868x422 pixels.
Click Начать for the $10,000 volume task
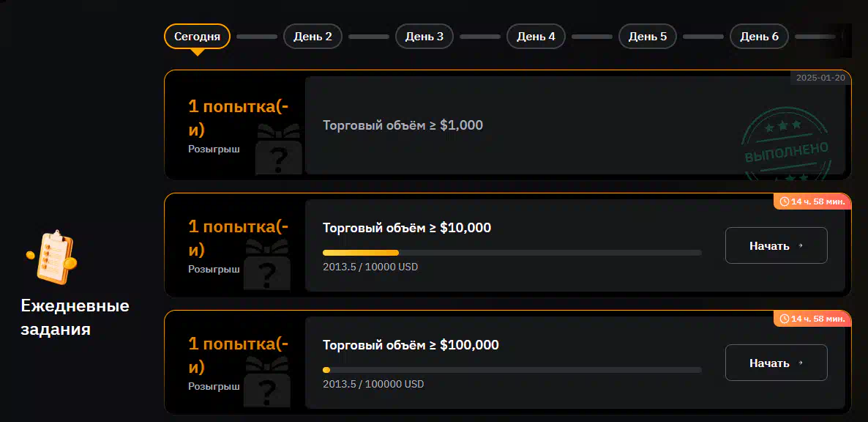(776, 245)
